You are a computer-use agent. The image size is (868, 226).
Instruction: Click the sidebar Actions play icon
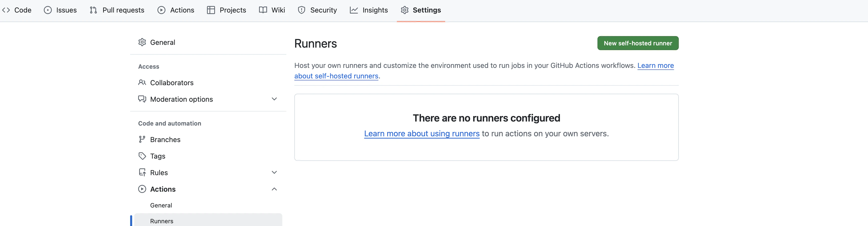[142, 189]
